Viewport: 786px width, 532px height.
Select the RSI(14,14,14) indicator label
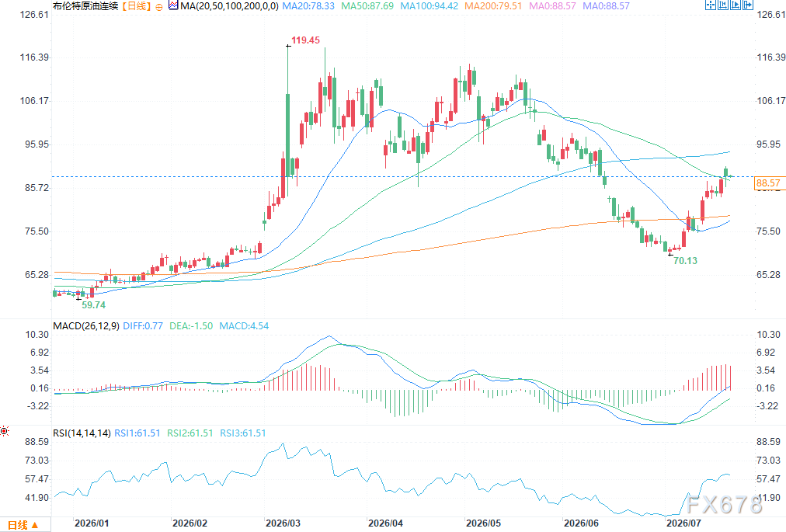pos(82,433)
